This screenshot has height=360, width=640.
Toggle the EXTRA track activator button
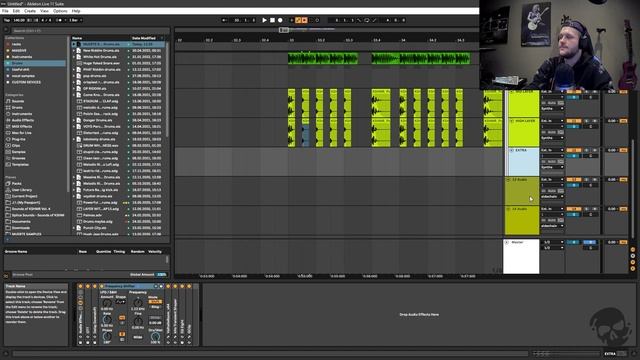point(573,150)
